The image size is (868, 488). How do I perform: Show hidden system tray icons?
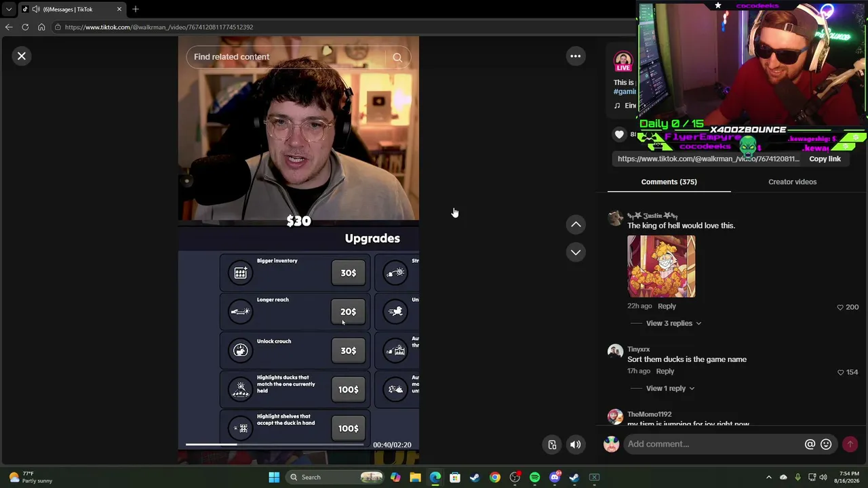(768, 477)
